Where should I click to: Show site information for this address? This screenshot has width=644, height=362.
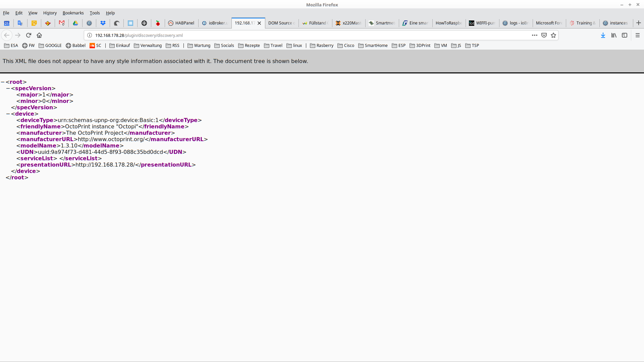tap(90, 35)
